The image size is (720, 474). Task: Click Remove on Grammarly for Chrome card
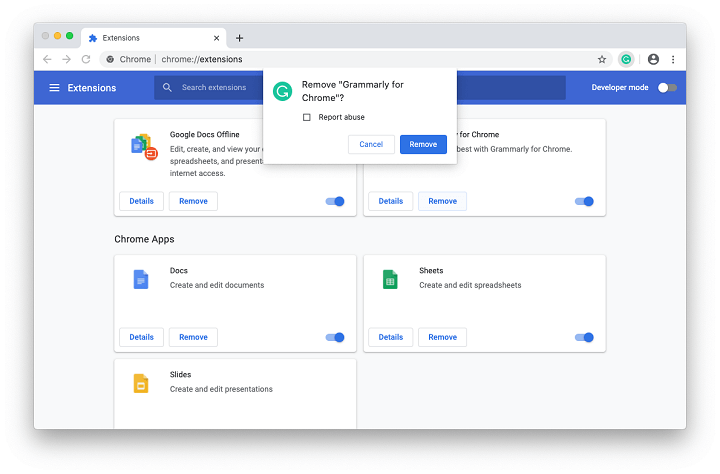click(x=443, y=201)
